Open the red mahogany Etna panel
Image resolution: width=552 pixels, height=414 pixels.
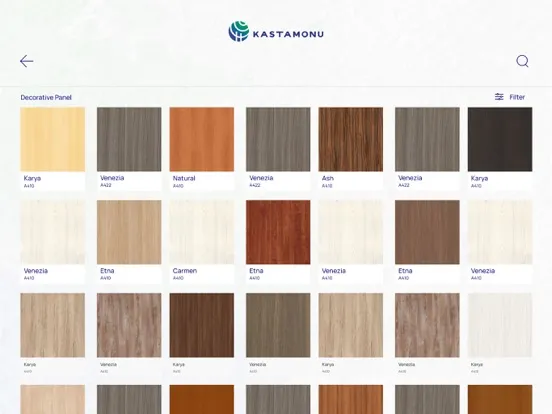click(x=278, y=232)
